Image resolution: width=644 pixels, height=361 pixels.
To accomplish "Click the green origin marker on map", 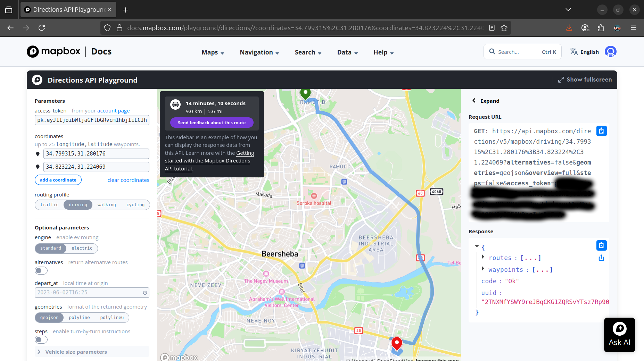I will 305,93.
